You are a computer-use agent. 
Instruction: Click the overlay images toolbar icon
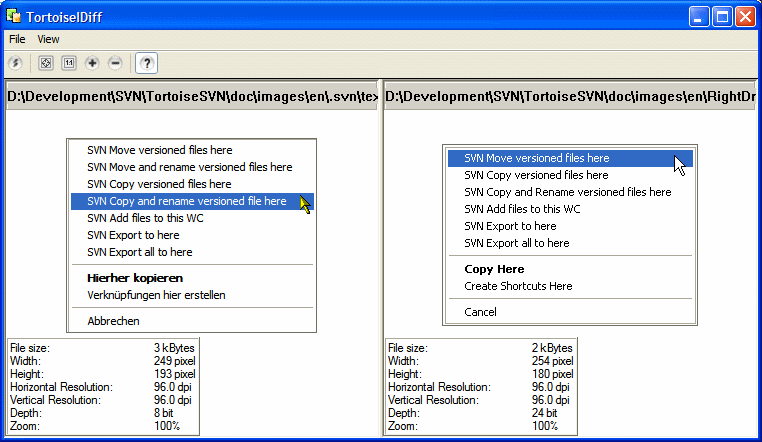[x=17, y=63]
